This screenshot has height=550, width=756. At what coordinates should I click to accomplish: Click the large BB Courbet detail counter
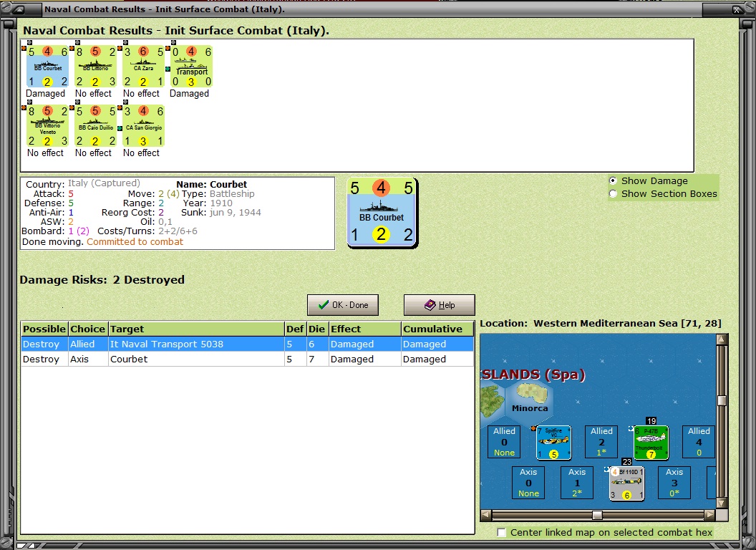pyautogui.click(x=382, y=213)
